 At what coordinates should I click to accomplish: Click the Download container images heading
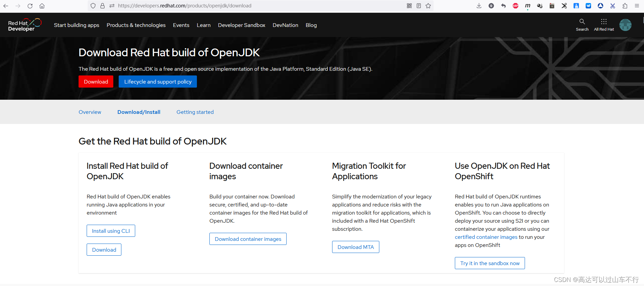(246, 171)
